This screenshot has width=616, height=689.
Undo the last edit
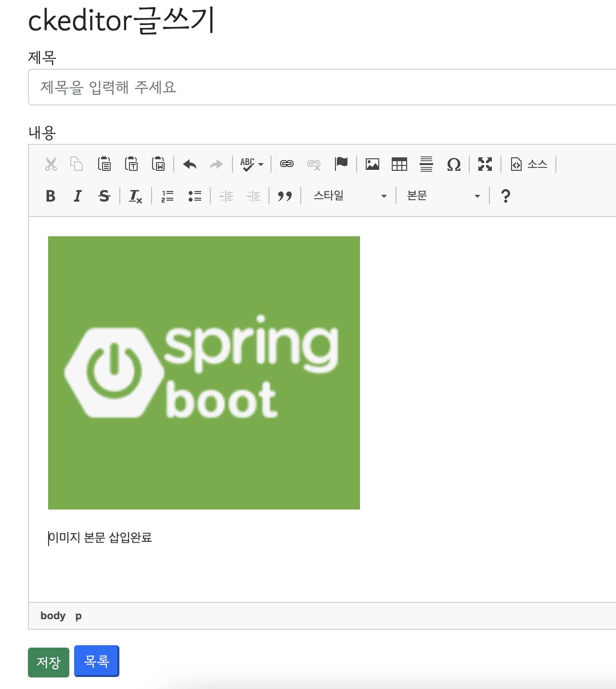[x=190, y=164]
